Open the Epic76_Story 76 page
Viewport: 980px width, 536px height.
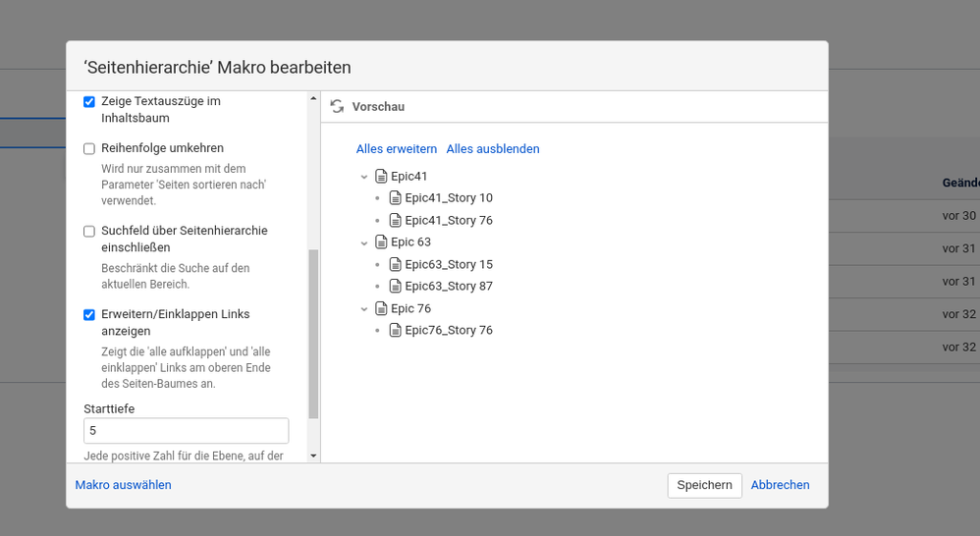coord(449,330)
